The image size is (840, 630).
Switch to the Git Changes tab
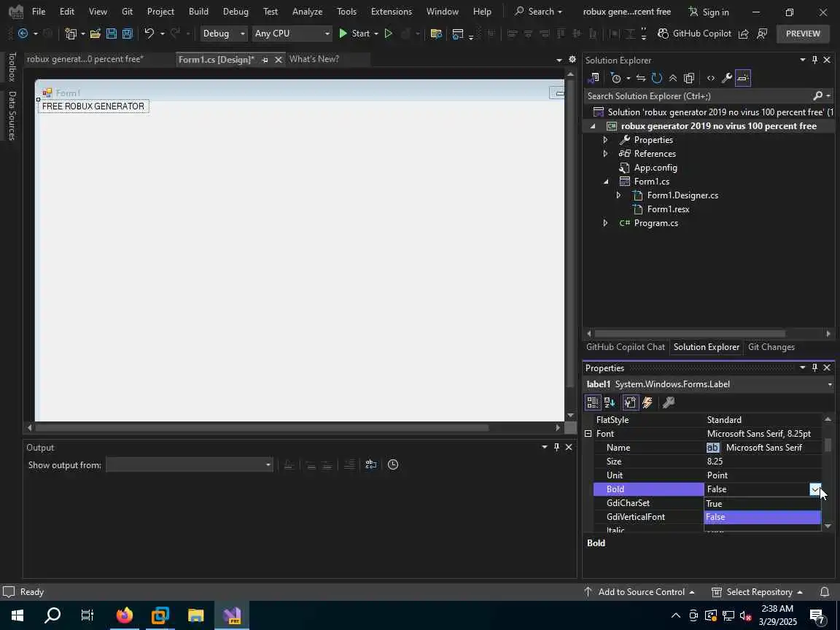point(771,347)
